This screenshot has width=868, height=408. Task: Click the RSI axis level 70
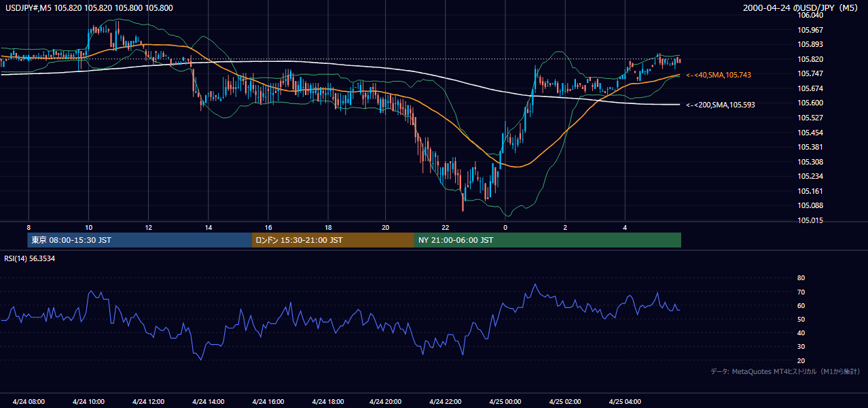coord(801,292)
